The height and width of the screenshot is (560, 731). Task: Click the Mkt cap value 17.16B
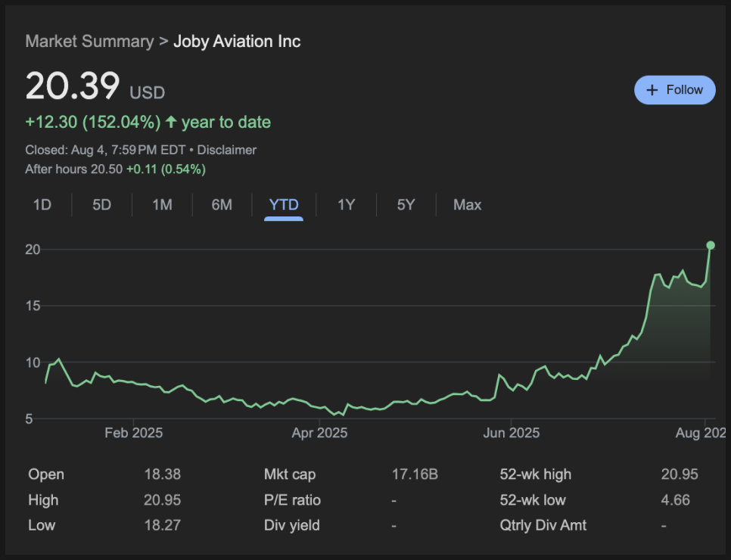pos(415,474)
